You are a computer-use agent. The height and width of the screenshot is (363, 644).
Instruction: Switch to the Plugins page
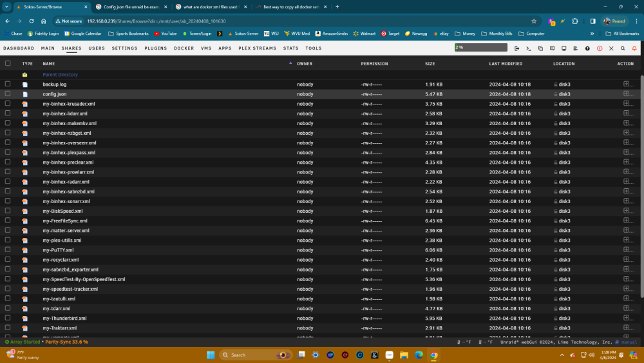[156, 48]
